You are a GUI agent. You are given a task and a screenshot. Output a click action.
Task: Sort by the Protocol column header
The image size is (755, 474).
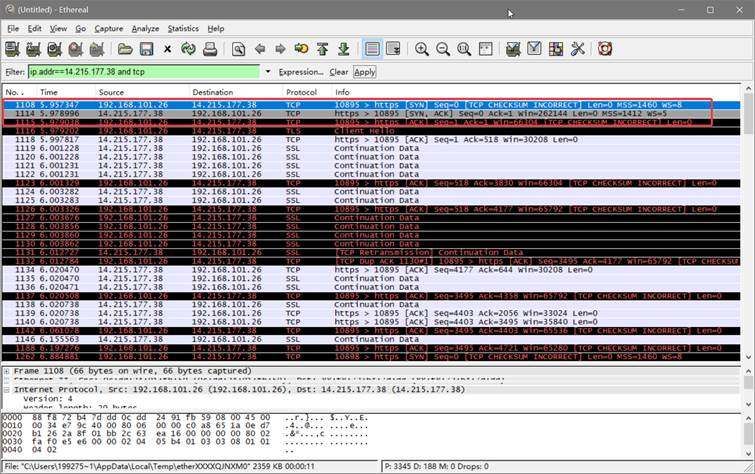[x=307, y=92]
